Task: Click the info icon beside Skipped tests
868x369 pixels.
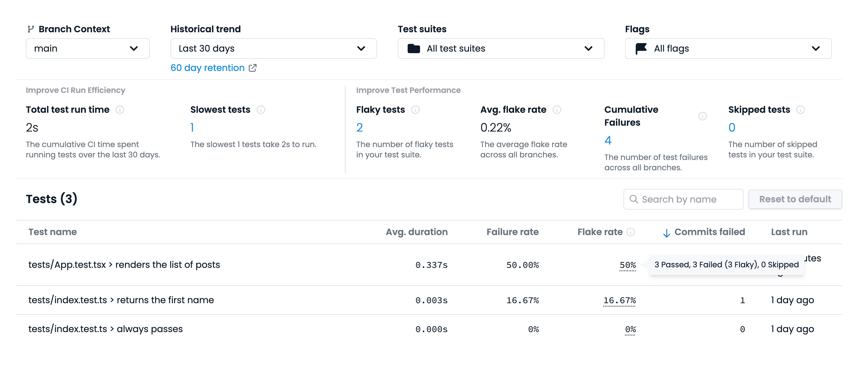Action: [800, 109]
